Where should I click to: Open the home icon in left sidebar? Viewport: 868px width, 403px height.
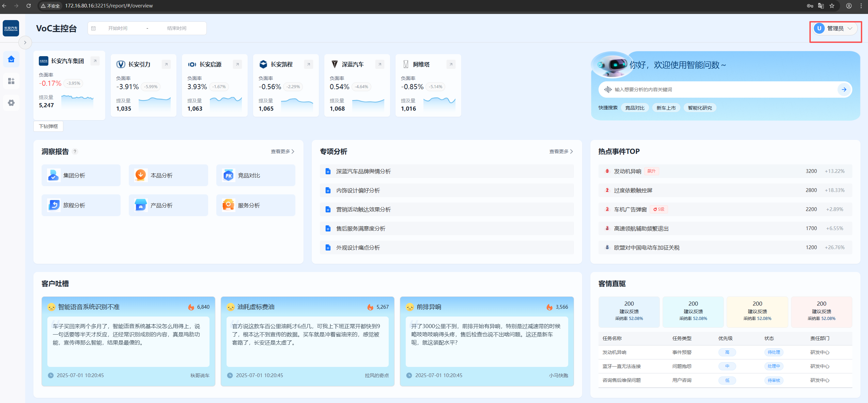click(x=11, y=59)
